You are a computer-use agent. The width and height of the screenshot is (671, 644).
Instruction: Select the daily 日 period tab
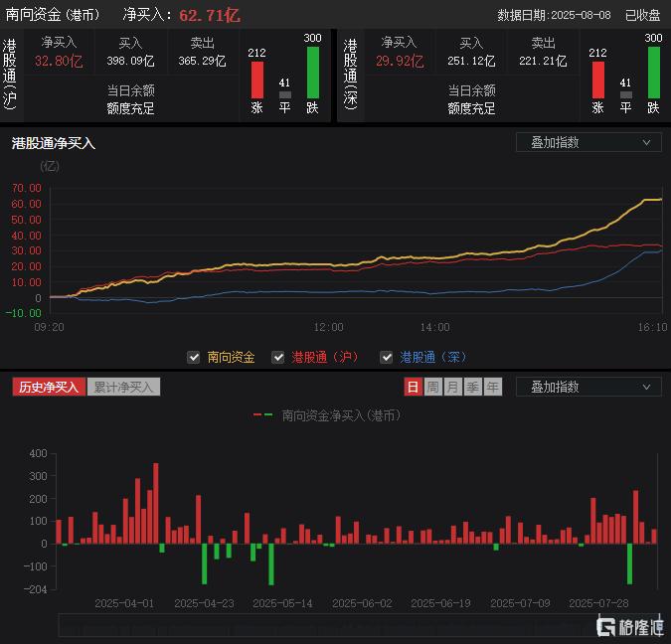click(x=413, y=387)
